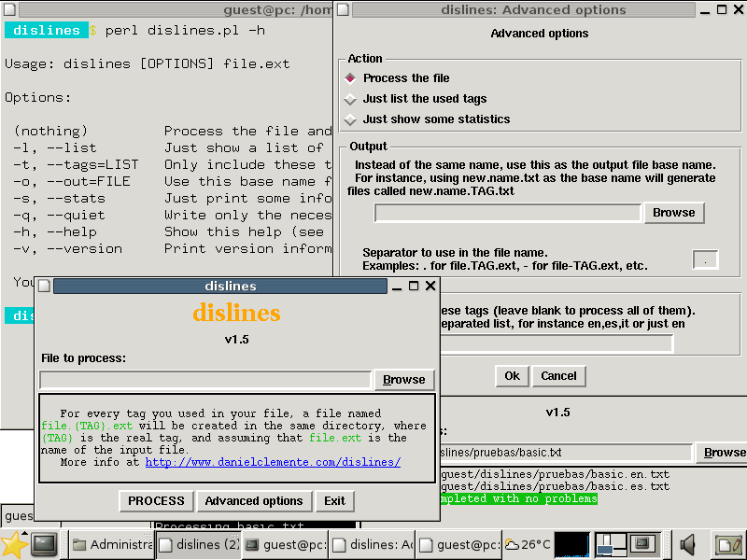Close the dislines window
This screenshot has width=747, height=560.
pyautogui.click(x=430, y=286)
